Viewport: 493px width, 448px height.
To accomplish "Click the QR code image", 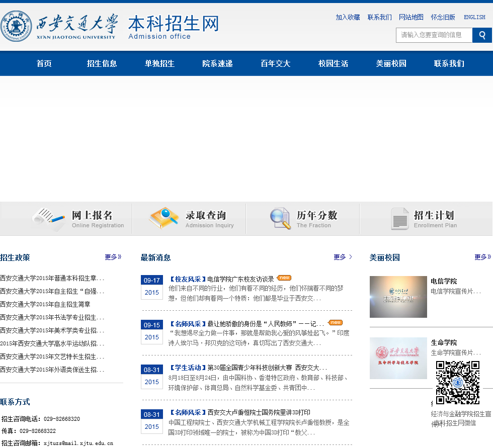I will tap(457, 382).
